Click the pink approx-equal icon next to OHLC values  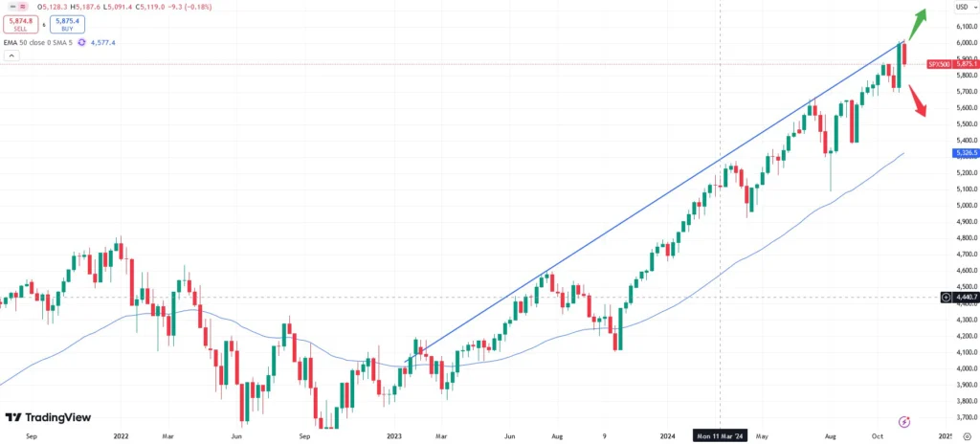(24, 9)
